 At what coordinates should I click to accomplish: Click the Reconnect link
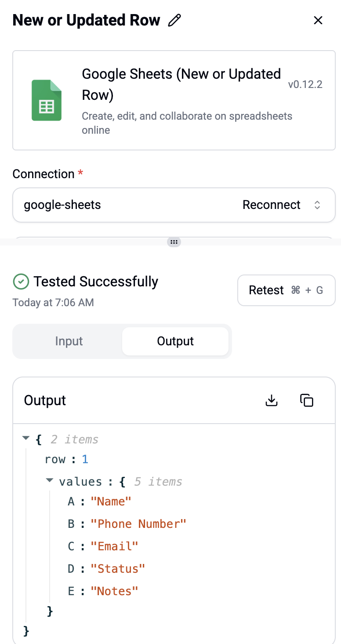click(x=272, y=205)
